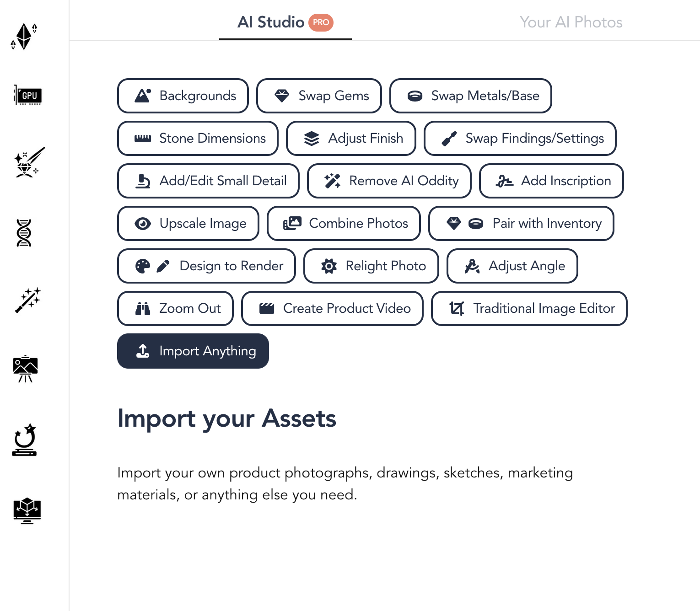Select Pair with Inventory
This screenshot has width=700, height=611.
click(x=521, y=224)
